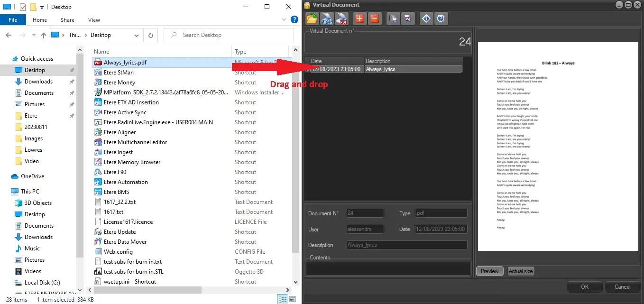Click the Explorer address bar refresh icon
This screenshot has width=644, height=304.
150,35
